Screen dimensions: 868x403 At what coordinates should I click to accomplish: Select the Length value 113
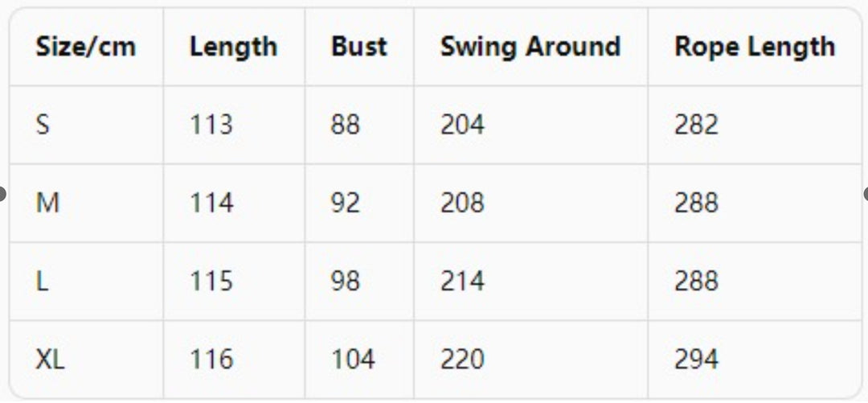[x=211, y=124]
